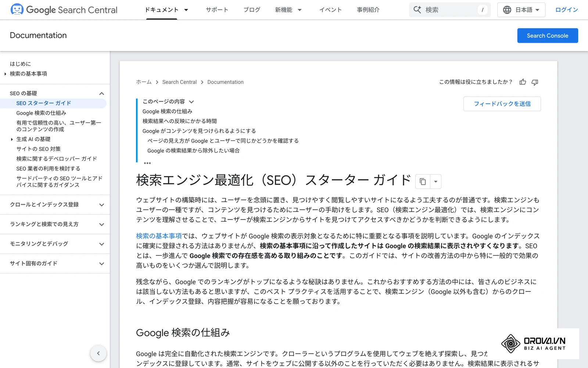Open the イベント tab
The image size is (588, 368).
tap(330, 10)
